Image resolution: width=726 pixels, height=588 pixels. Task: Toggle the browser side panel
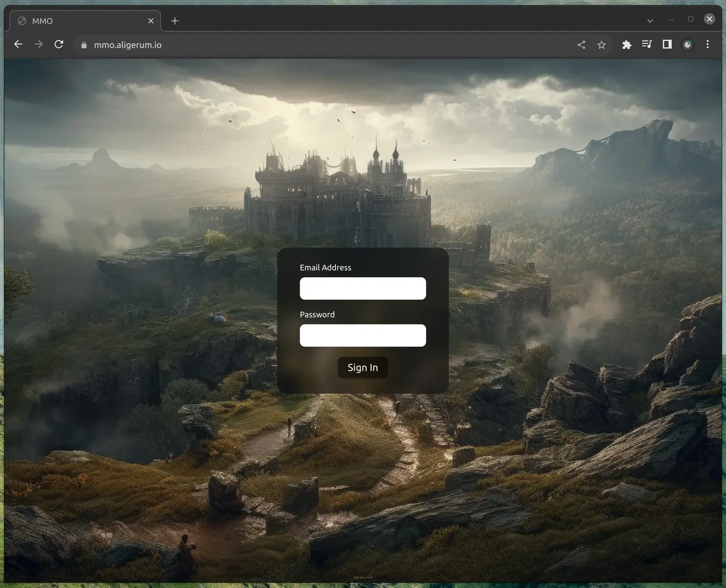[667, 44]
